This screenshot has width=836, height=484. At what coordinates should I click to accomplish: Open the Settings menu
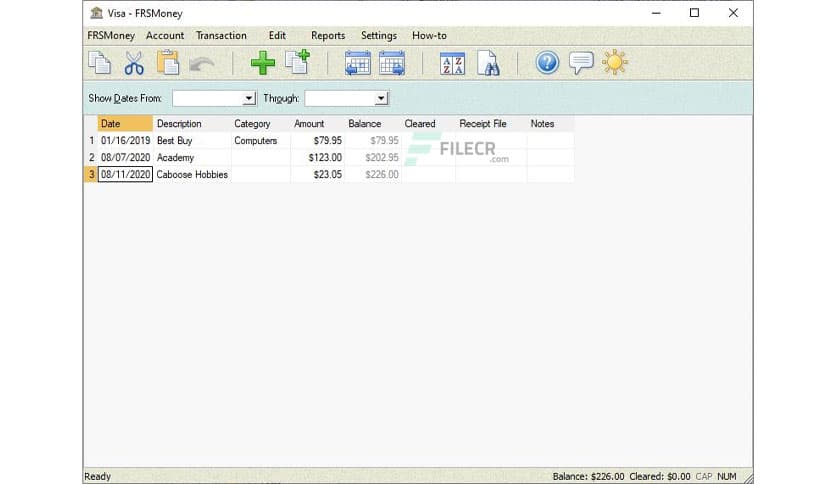tap(379, 36)
